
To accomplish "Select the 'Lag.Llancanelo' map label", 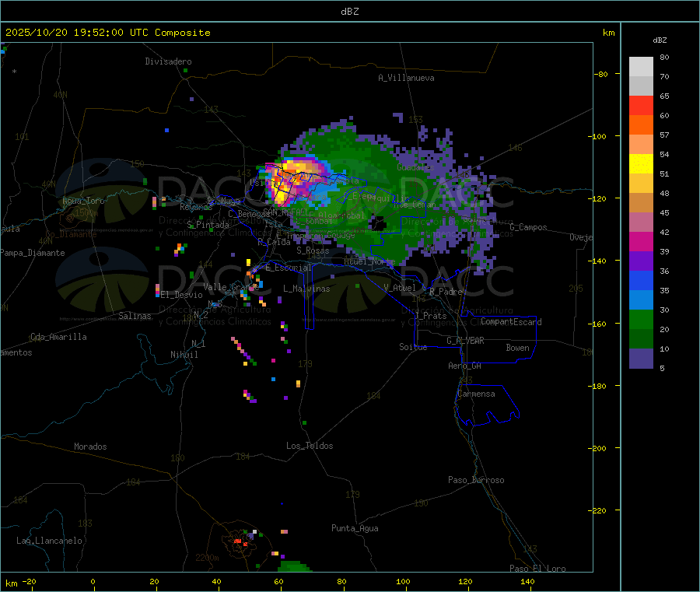I will [49, 541].
